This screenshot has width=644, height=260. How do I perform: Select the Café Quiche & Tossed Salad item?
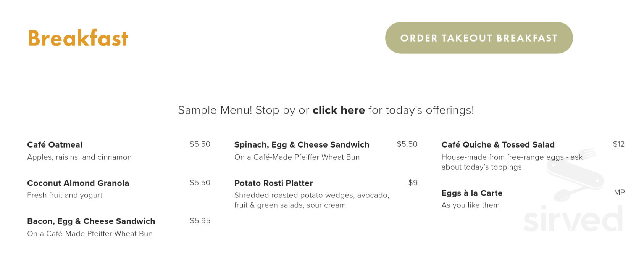point(498,144)
